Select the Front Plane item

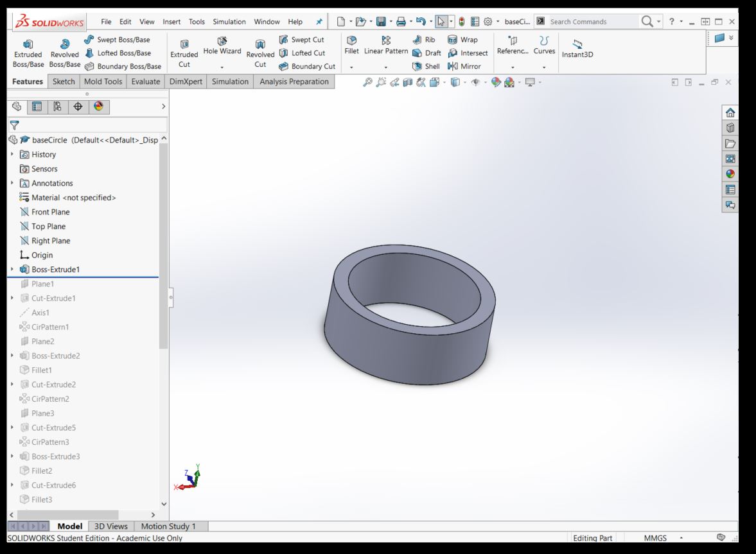(x=44, y=212)
